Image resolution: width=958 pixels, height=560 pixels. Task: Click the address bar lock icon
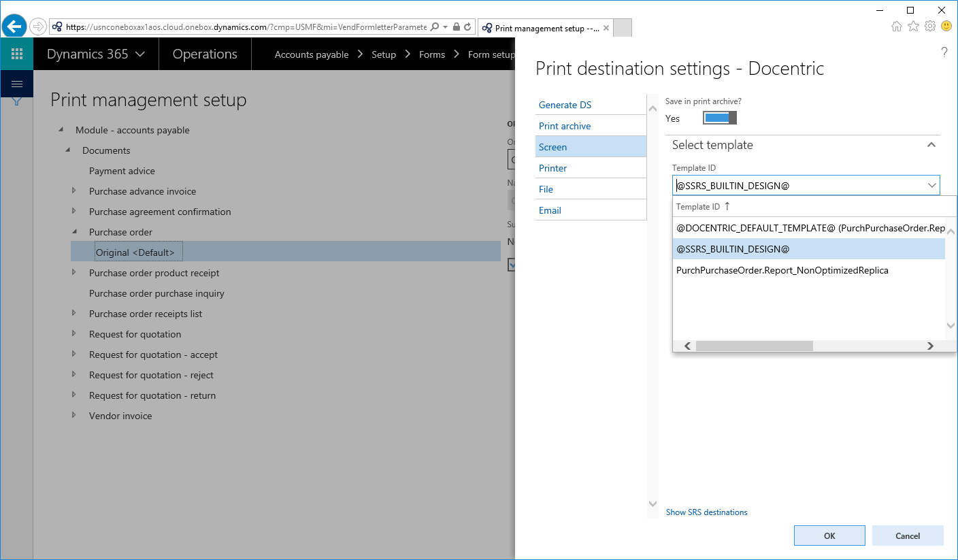point(455,27)
